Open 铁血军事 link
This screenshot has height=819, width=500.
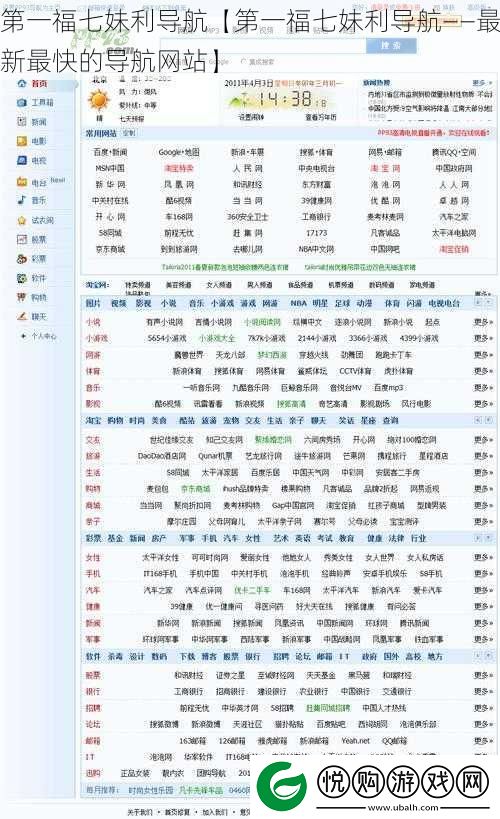(x=429, y=639)
